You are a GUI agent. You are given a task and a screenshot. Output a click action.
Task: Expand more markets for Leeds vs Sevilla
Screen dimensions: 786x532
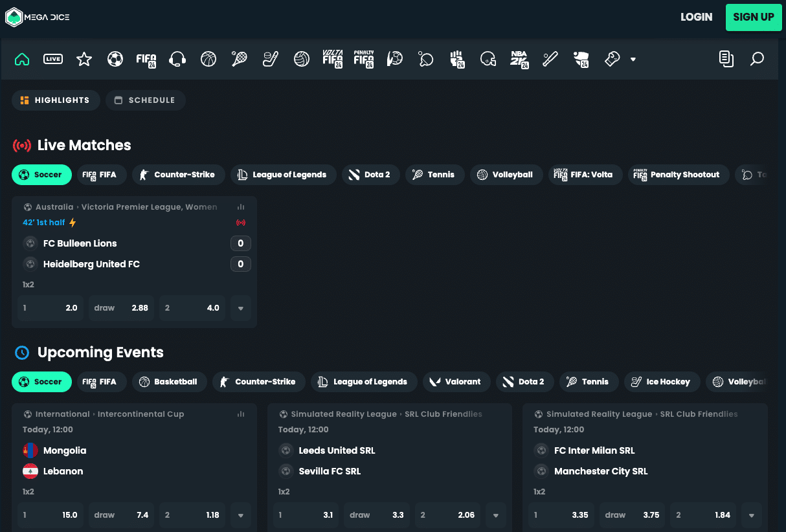point(496,515)
